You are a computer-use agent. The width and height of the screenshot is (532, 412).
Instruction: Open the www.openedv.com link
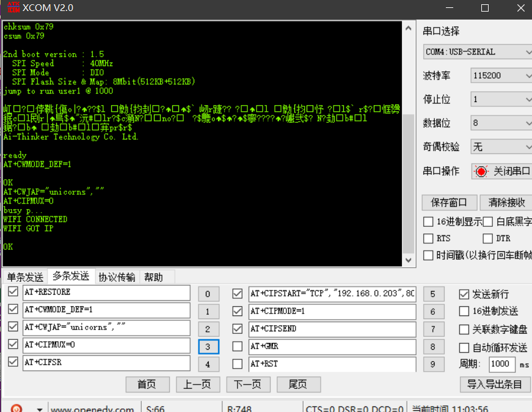click(92, 409)
